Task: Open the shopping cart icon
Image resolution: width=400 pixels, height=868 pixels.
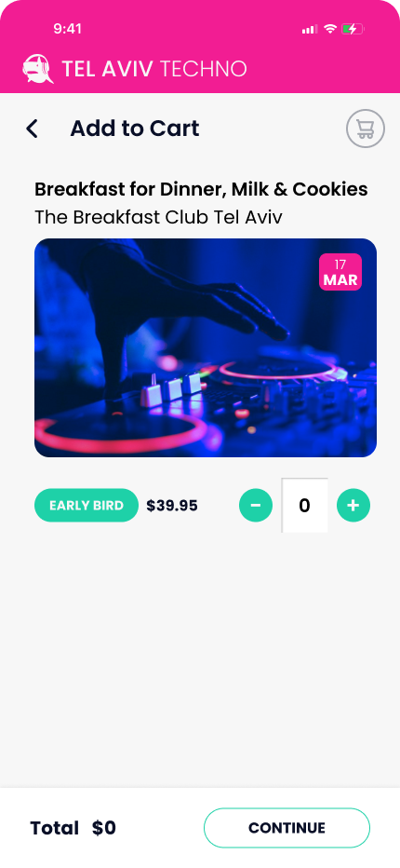Action: click(366, 129)
